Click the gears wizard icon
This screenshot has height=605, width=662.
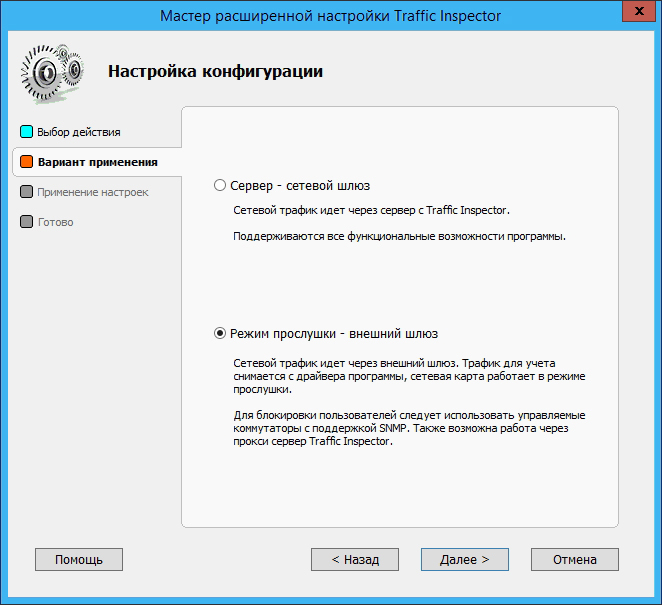pos(52,73)
